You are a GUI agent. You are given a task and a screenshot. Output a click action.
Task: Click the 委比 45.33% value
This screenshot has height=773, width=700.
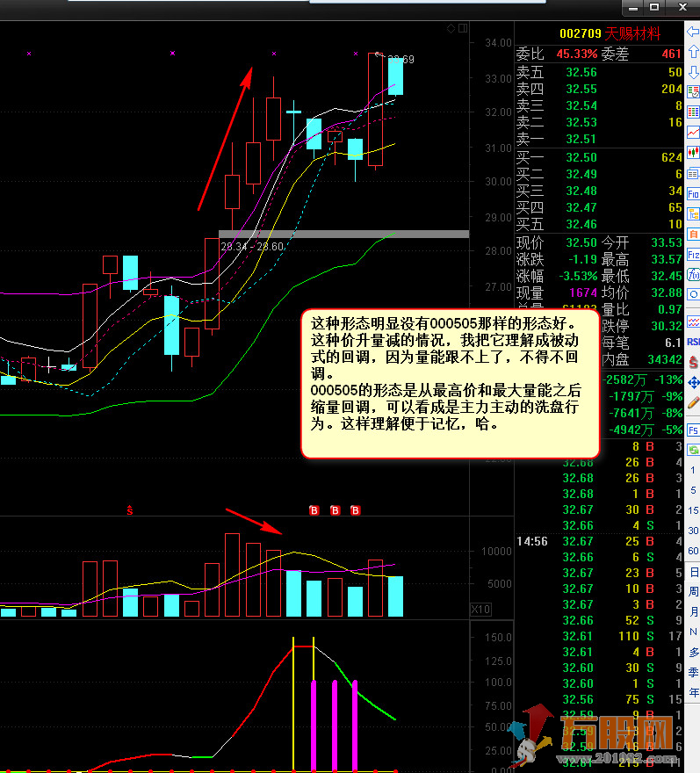pos(577,54)
